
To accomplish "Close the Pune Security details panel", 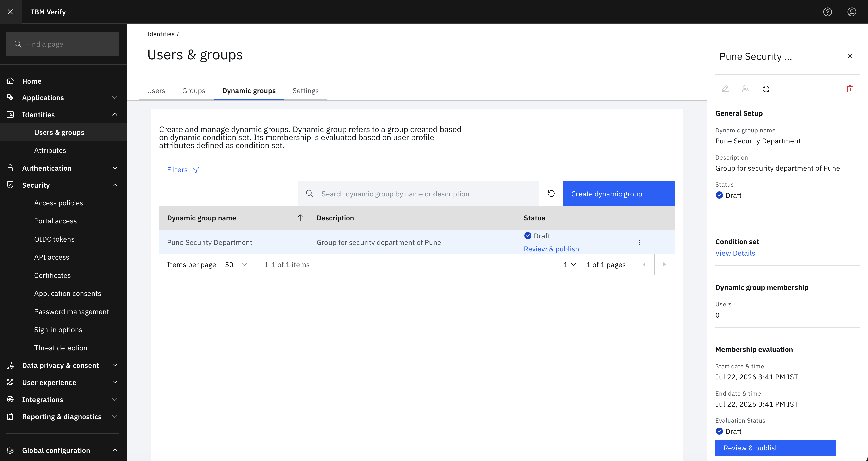I will click(x=850, y=56).
